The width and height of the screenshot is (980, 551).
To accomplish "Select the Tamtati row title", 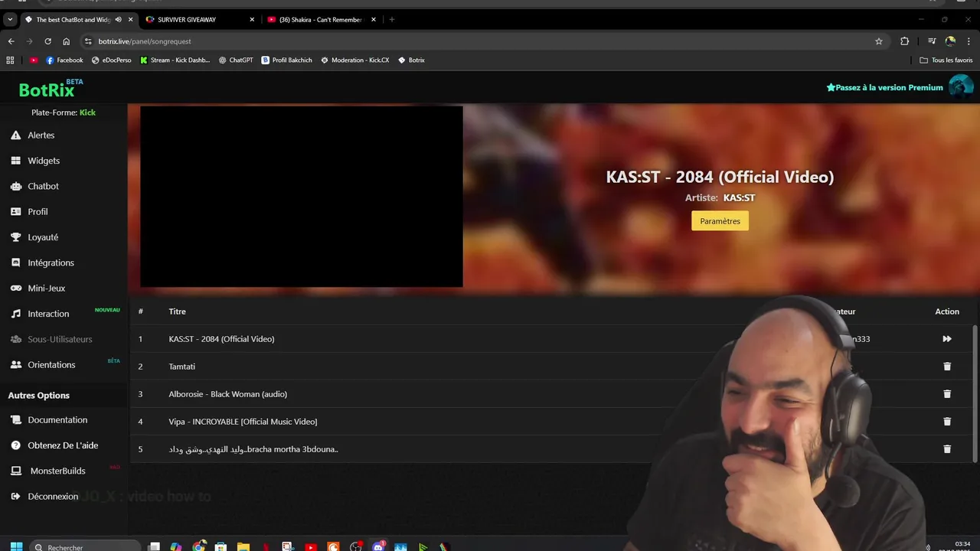I will [182, 367].
